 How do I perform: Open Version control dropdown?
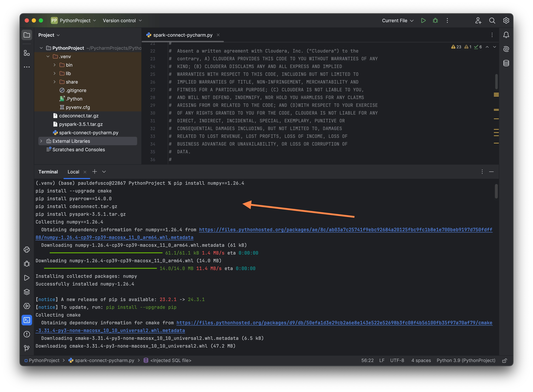click(x=122, y=21)
